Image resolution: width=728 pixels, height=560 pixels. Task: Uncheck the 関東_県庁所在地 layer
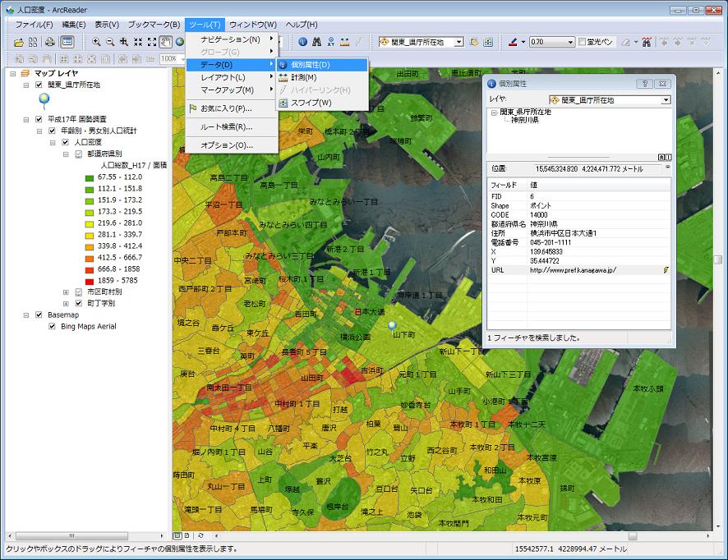point(39,85)
